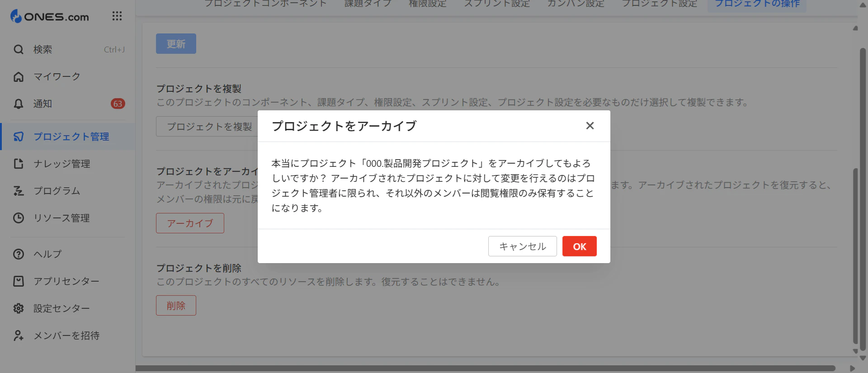Click the search magnifier icon in sidebar
Image resolution: width=868 pixels, height=373 pixels.
pos(19,49)
